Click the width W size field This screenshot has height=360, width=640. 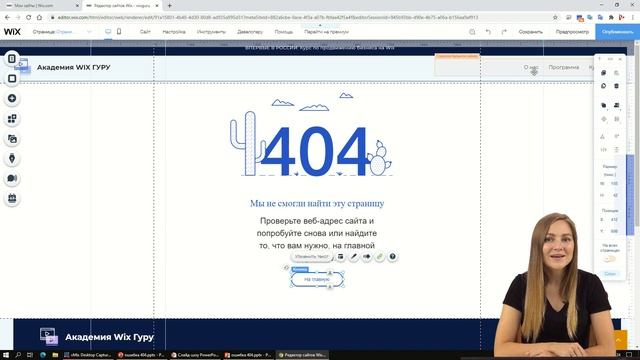614,184
